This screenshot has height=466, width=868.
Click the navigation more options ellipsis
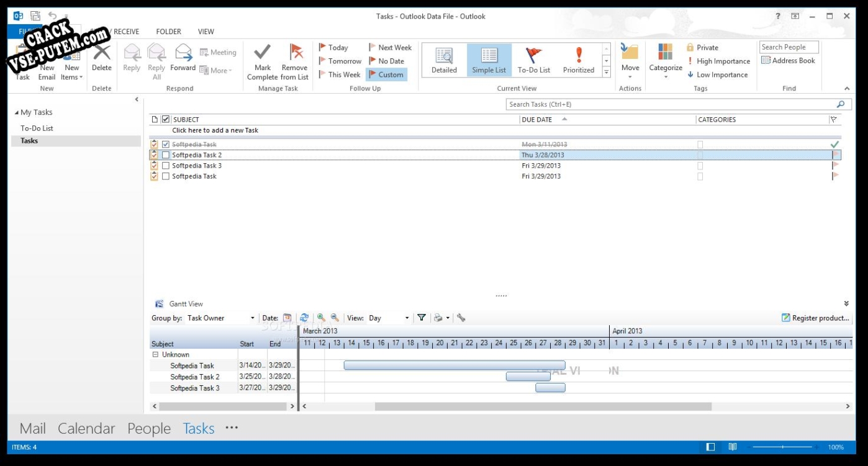pyautogui.click(x=232, y=428)
